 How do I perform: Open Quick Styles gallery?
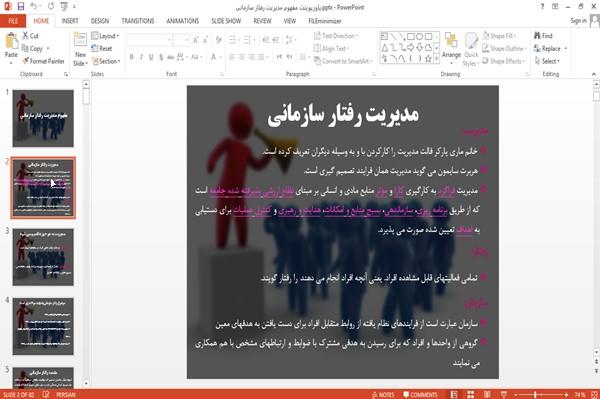click(471, 50)
